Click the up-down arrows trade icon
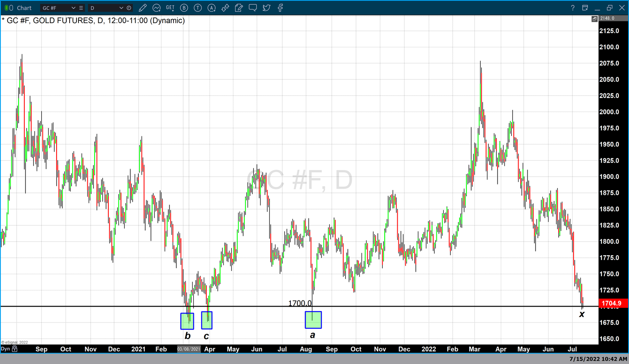Viewport: 629px width, 364px height. tap(225, 8)
